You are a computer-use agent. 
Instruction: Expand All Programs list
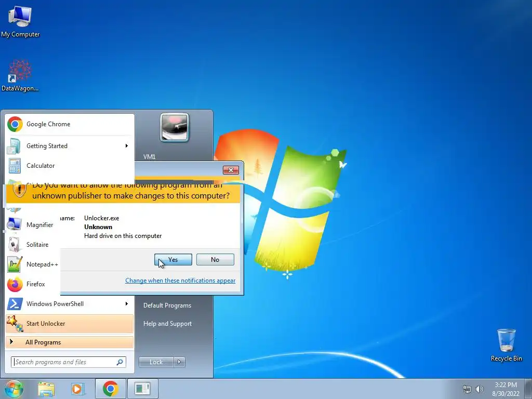(x=70, y=342)
